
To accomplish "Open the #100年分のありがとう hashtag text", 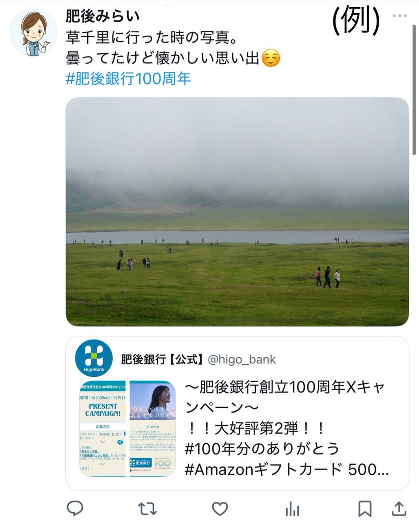I will pos(262,449).
